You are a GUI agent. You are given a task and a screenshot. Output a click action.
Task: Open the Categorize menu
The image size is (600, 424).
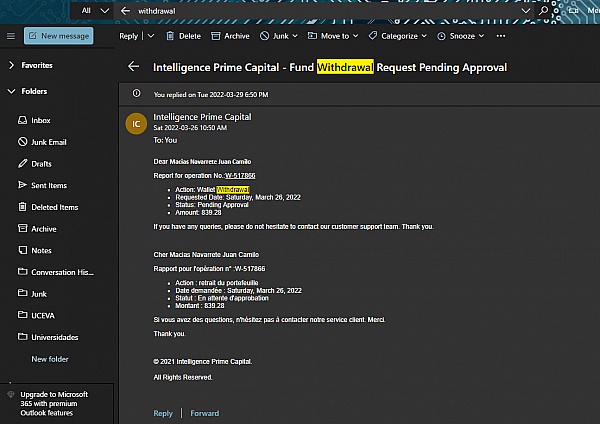(x=398, y=36)
